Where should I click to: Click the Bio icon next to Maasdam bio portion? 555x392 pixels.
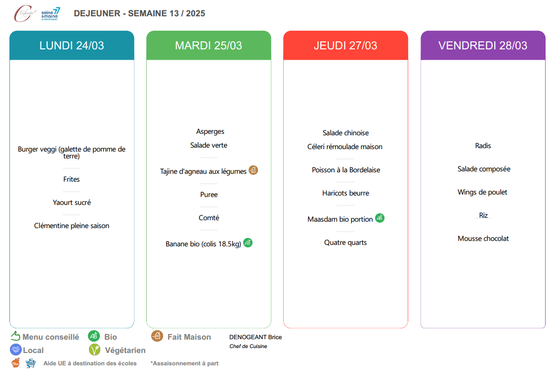point(380,218)
